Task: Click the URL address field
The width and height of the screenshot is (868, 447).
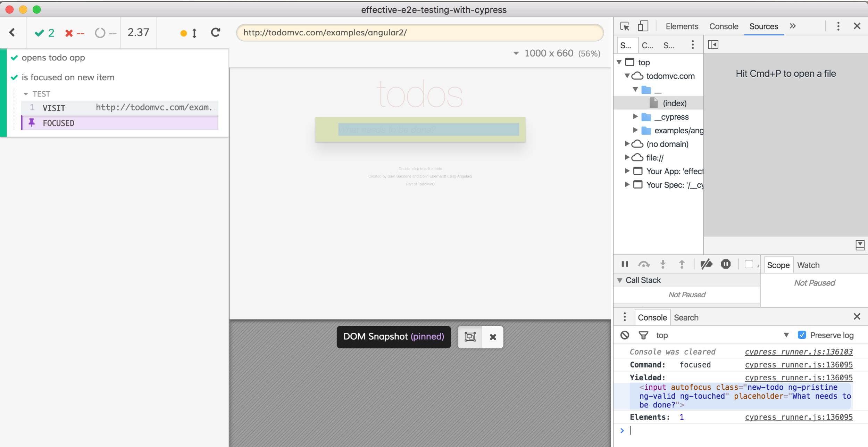Action: pyautogui.click(x=419, y=33)
